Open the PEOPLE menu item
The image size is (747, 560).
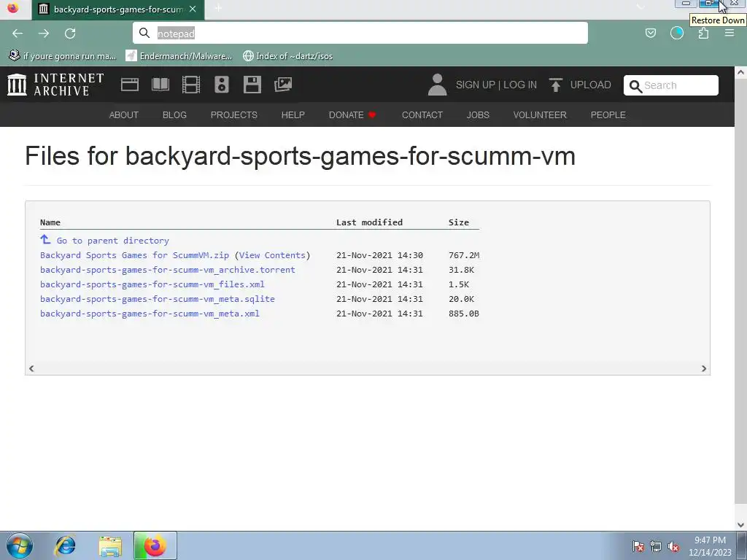tap(608, 114)
